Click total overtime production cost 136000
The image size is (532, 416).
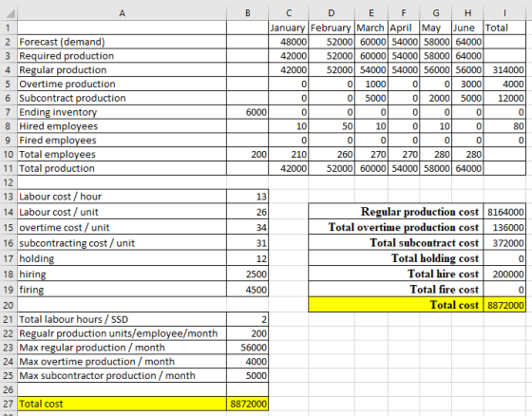tap(504, 227)
